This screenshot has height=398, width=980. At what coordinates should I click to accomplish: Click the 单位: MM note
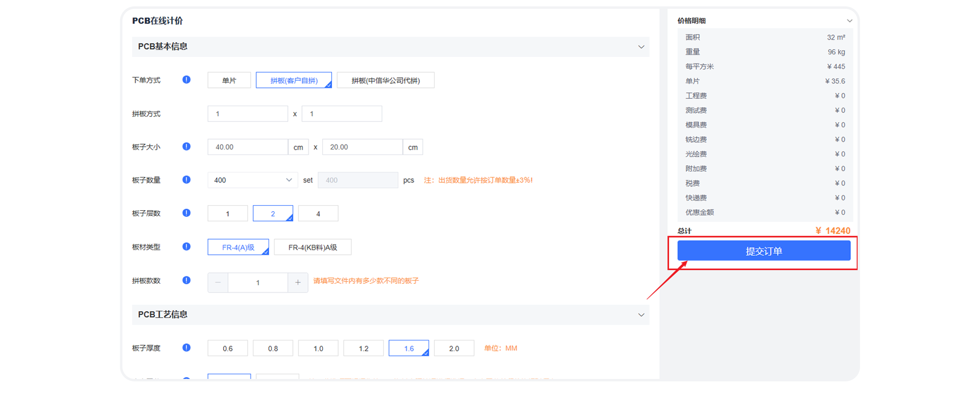(501, 348)
